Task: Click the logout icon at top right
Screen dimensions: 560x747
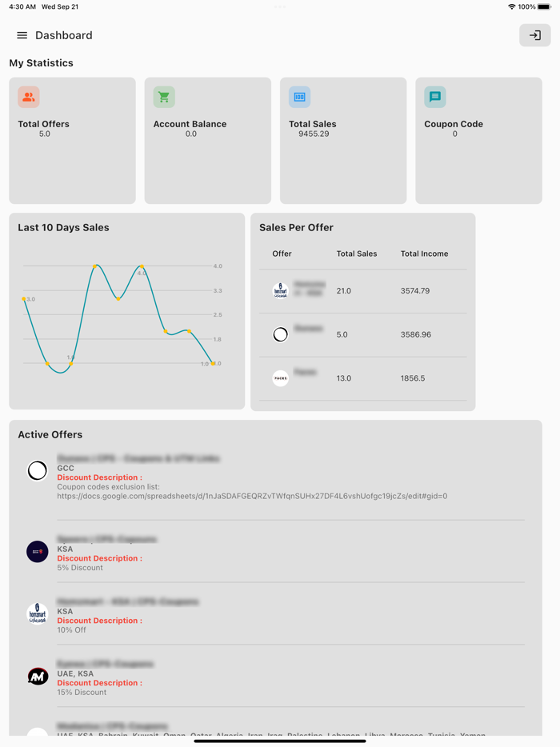Action: point(534,35)
